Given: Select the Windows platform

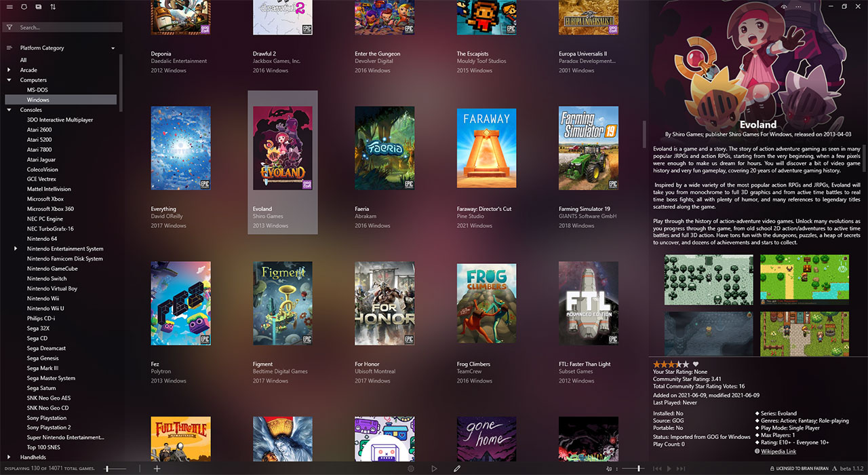Looking at the screenshot, I should point(38,100).
